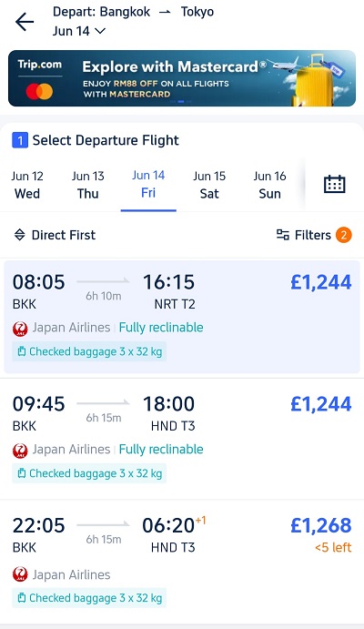Image resolution: width=364 pixels, height=629 pixels.
Task: Tap Checked baggage 3 x 32 kg on 22:05 flight
Action: point(89,598)
